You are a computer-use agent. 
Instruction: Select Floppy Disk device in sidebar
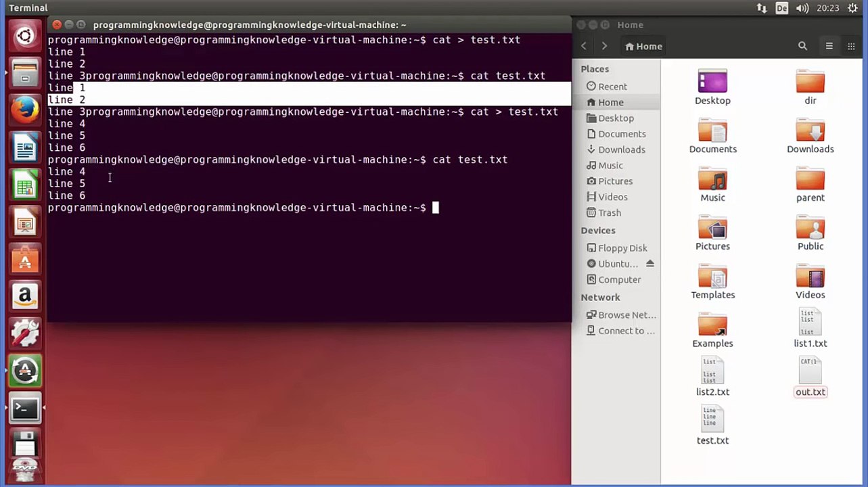(x=622, y=248)
